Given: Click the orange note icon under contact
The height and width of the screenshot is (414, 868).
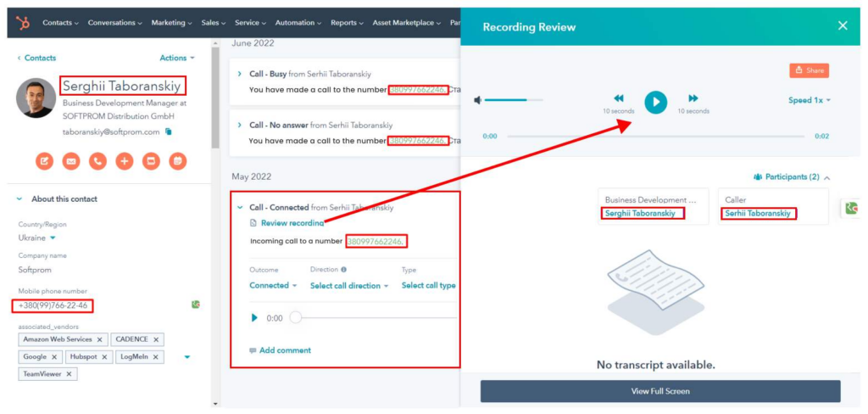Looking at the screenshot, I should click(x=44, y=161).
